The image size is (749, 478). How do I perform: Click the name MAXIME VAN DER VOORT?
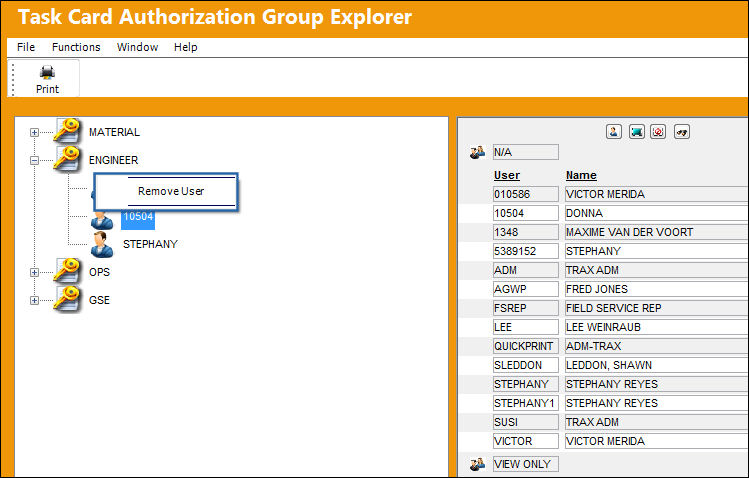point(629,232)
